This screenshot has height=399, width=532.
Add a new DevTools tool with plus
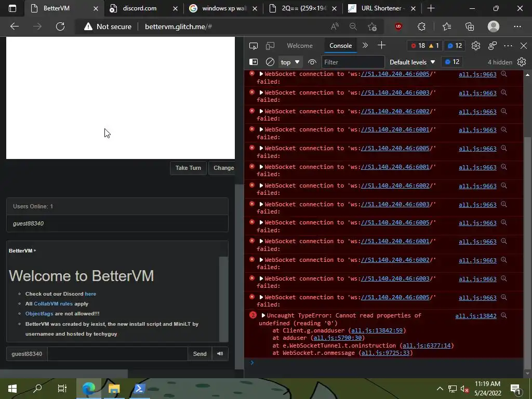pyautogui.click(x=381, y=46)
